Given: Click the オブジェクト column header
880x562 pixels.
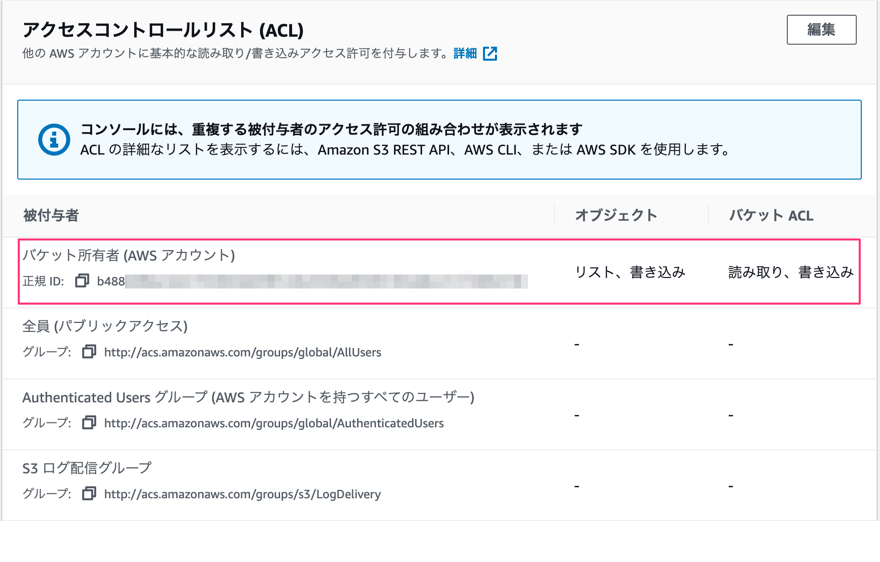Looking at the screenshot, I should [616, 215].
